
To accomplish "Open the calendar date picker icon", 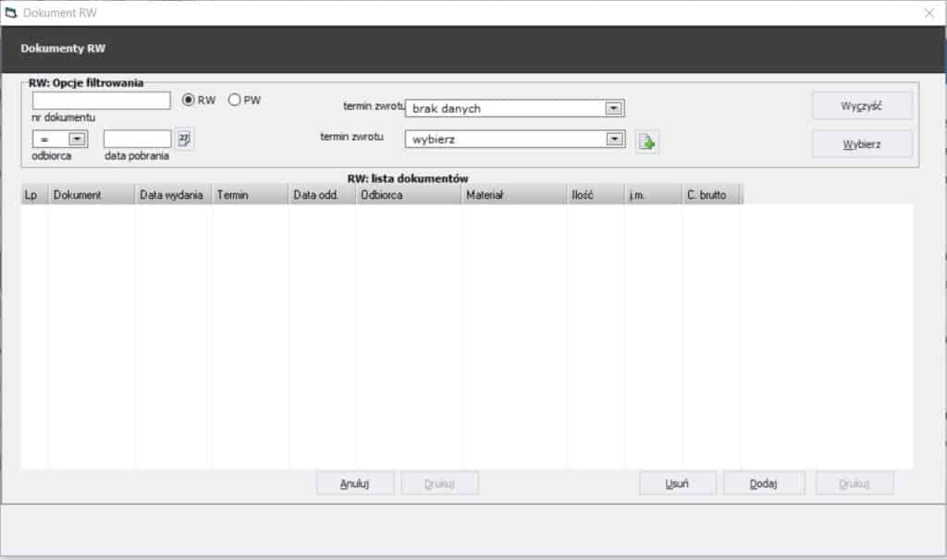I will pyautogui.click(x=184, y=139).
